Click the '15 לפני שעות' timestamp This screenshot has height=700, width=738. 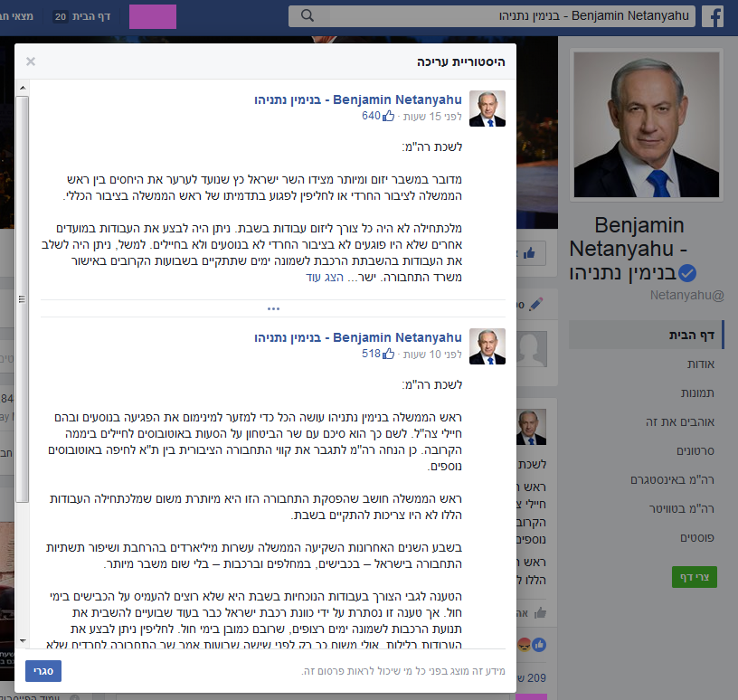coord(432,117)
